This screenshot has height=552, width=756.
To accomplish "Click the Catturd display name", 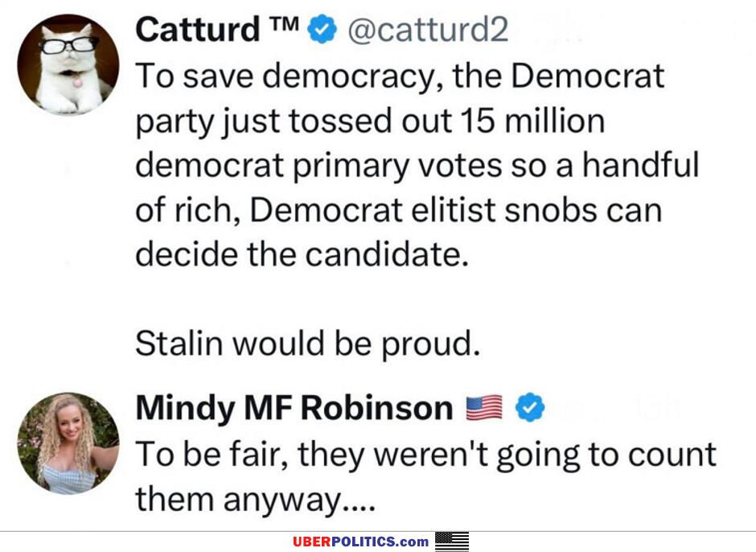I will pyautogui.click(x=197, y=31).
